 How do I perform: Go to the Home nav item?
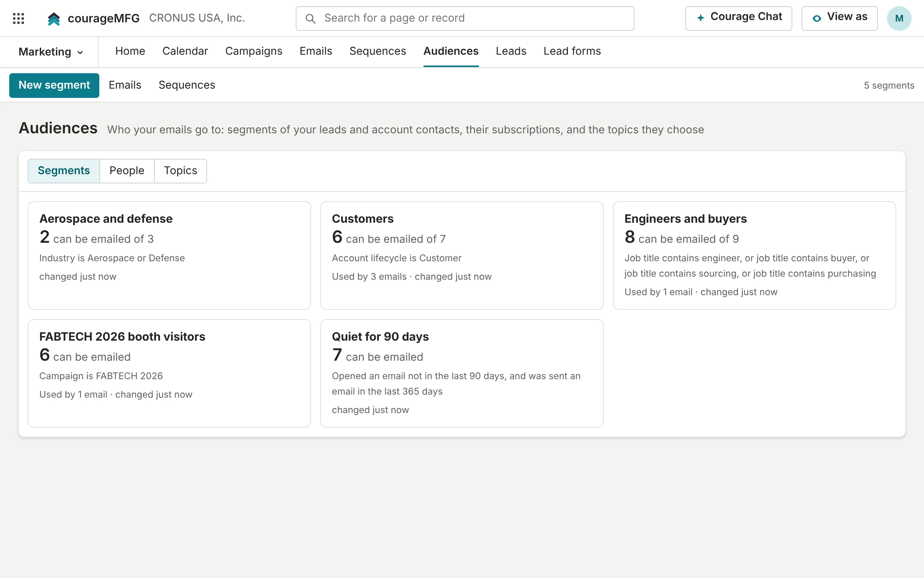click(x=130, y=51)
